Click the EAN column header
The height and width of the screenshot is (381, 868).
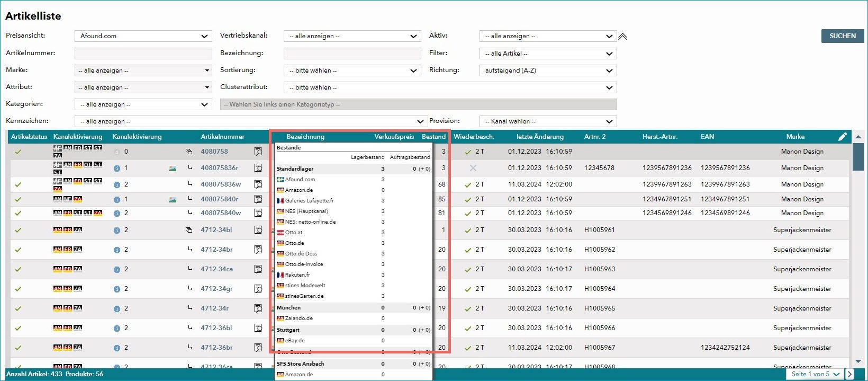[x=707, y=137]
